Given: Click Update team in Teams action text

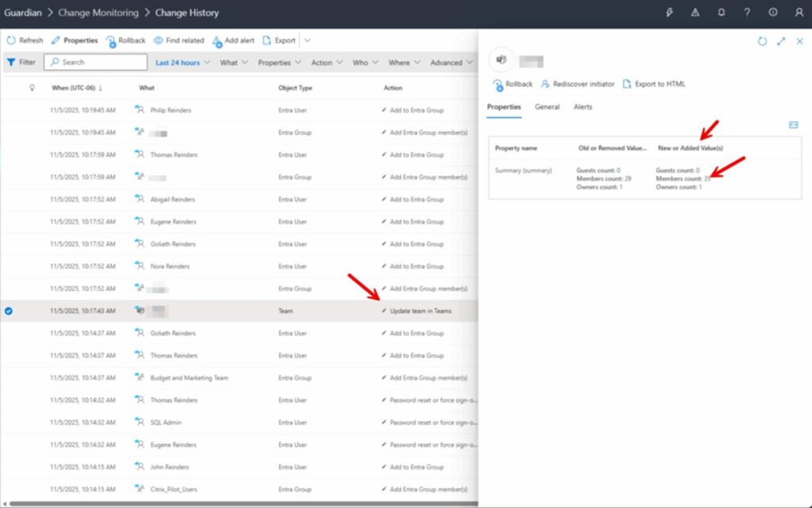Looking at the screenshot, I should point(420,311).
